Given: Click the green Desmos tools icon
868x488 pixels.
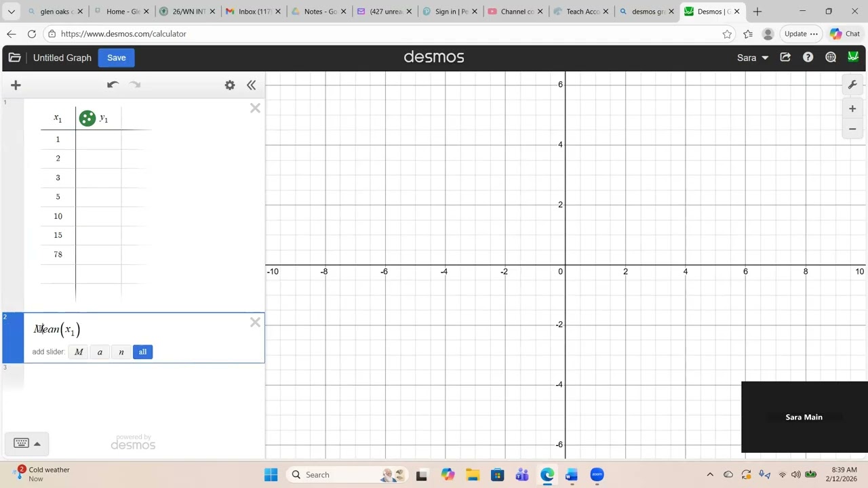Looking at the screenshot, I should click(853, 58).
